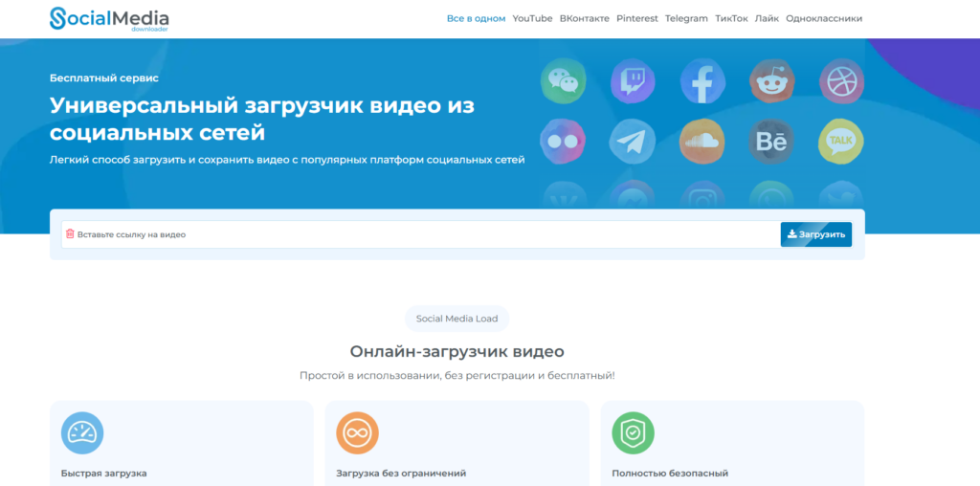Image resolution: width=980 pixels, height=486 pixels.
Task: Go to Одноклассники in the top menu
Action: (824, 19)
